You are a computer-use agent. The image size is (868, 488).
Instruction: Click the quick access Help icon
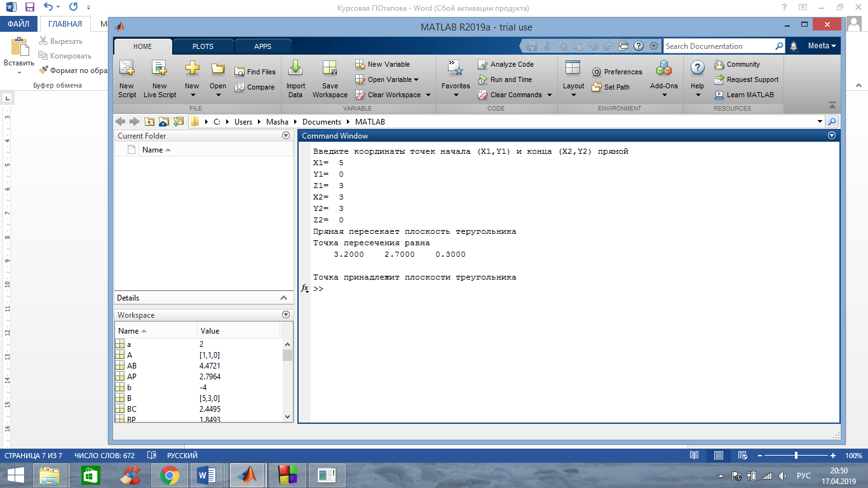pos(639,46)
